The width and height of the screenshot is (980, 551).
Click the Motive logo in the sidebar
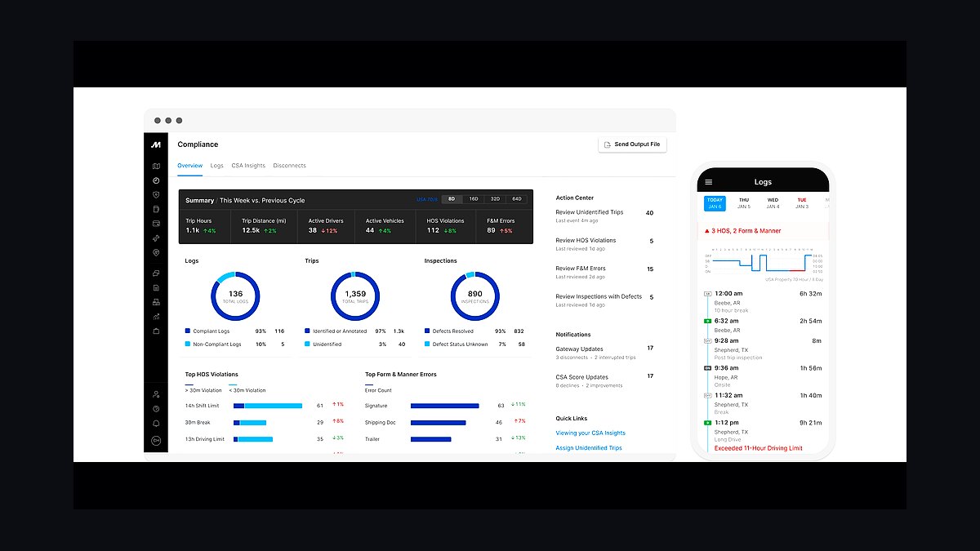[155, 144]
